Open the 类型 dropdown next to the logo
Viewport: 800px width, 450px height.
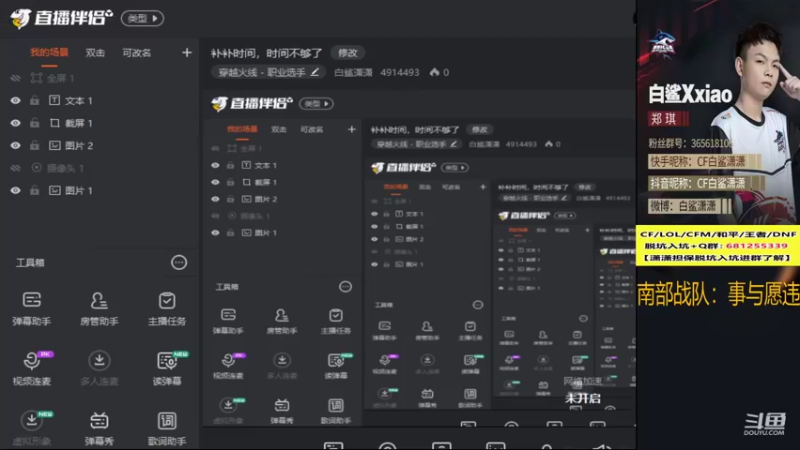142,18
